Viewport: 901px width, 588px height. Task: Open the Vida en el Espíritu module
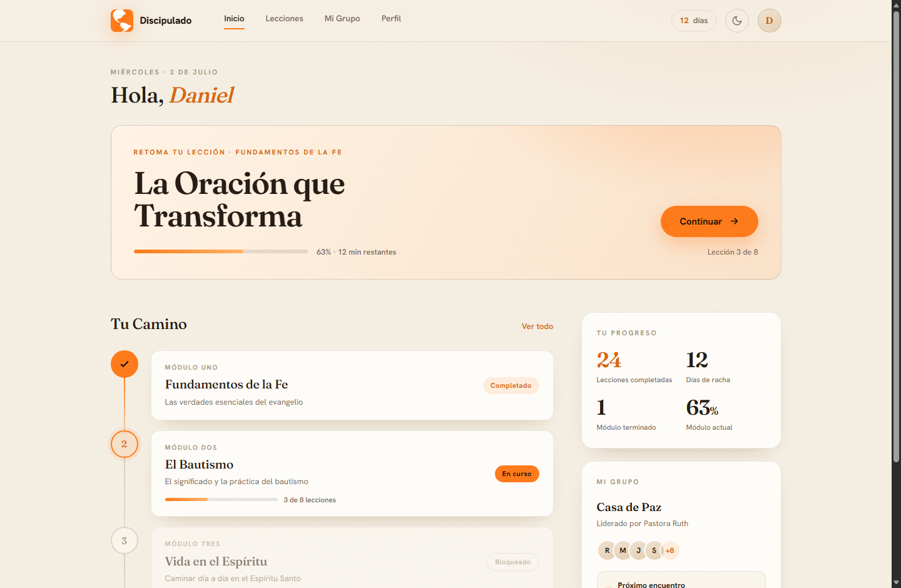tap(352, 558)
